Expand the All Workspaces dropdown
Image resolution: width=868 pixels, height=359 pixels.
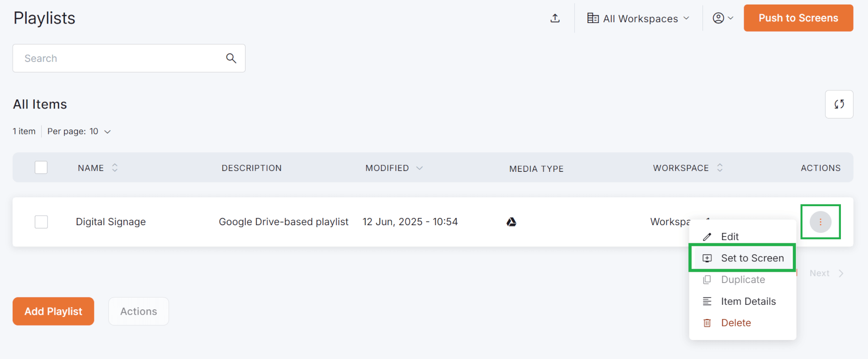pyautogui.click(x=638, y=19)
